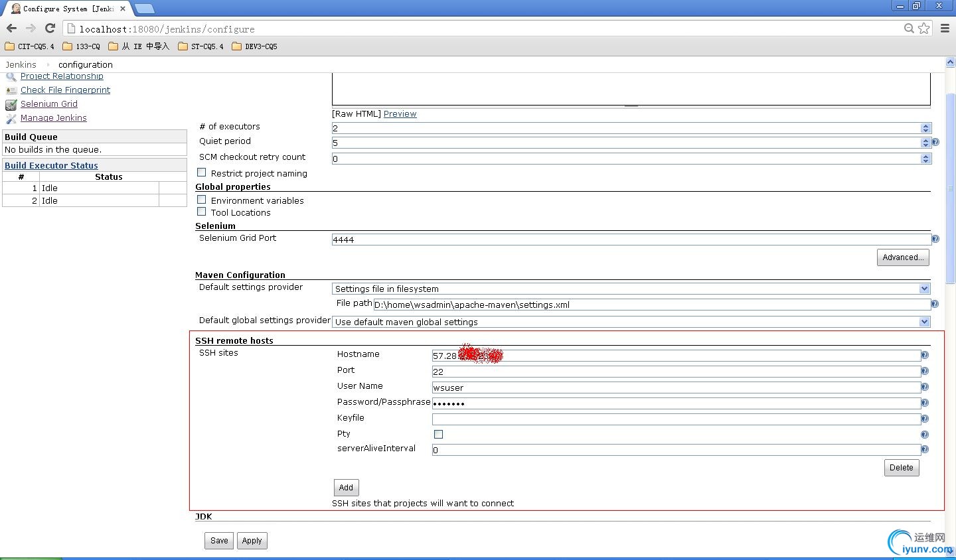Open the Selenium Grid link
Screen dimensions: 956x560
(49, 104)
